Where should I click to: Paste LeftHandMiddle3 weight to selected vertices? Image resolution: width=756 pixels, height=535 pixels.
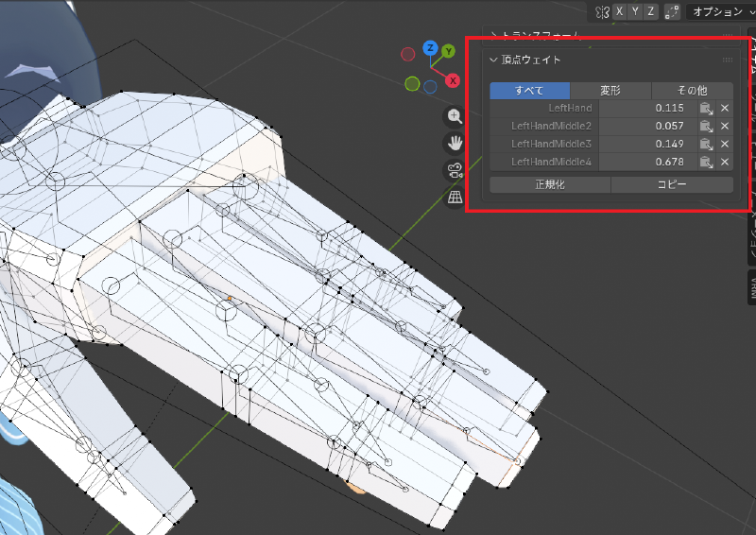click(706, 144)
